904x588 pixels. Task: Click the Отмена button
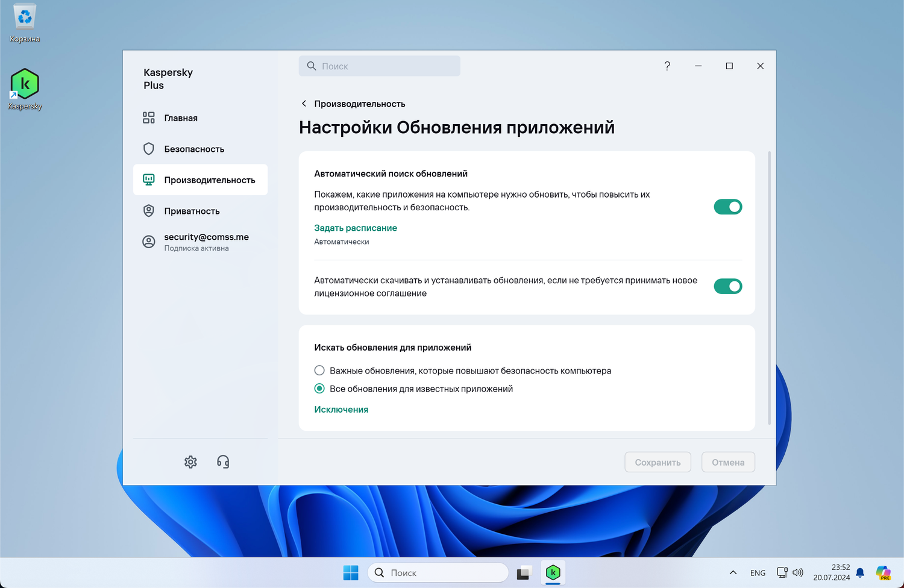click(728, 462)
